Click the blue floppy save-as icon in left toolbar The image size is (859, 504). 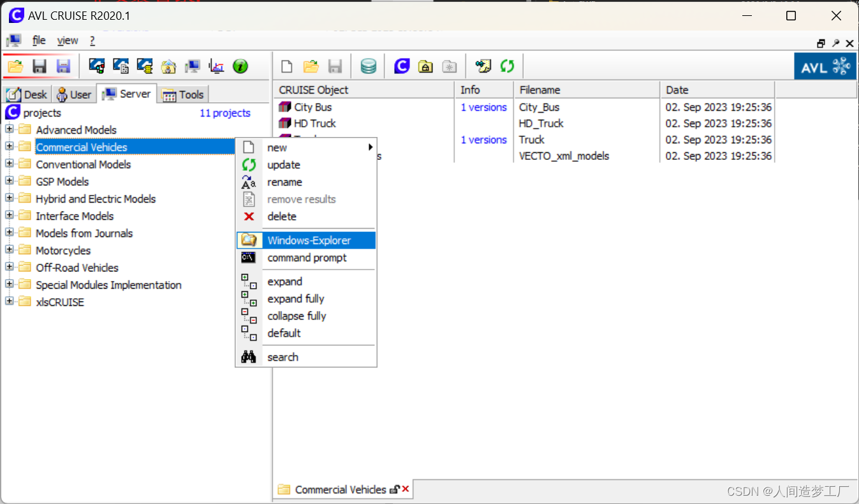pyautogui.click(x=63, y=66)
